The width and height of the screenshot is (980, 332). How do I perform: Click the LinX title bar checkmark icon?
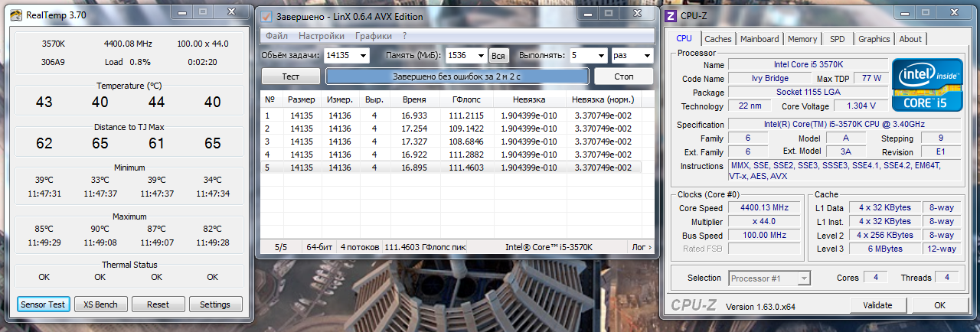(266, 16)
